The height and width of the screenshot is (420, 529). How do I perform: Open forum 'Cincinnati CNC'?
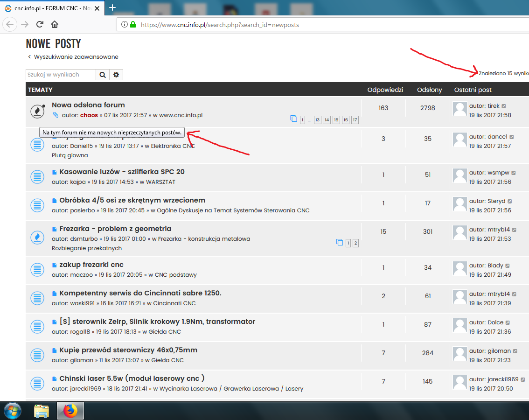[174, 303]
